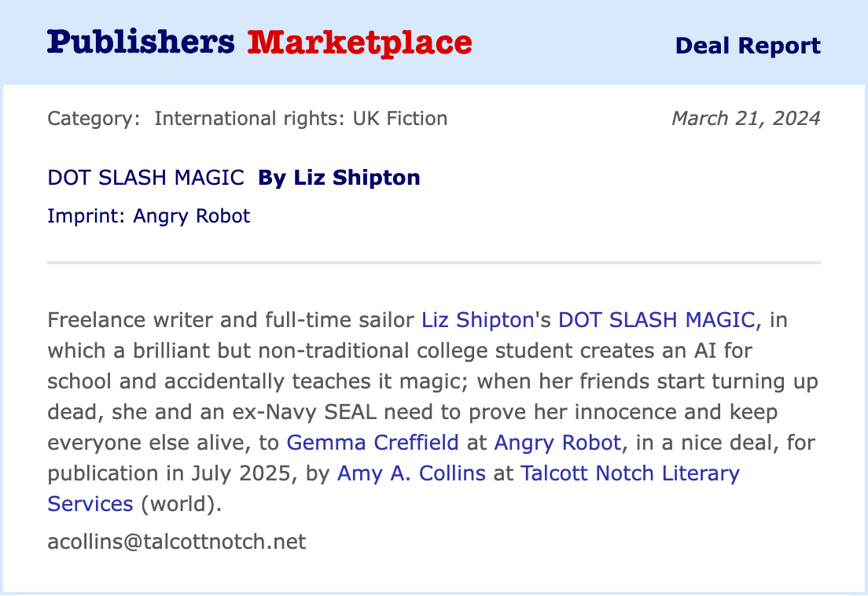Viewport: 868px width, 596px height.
Task: Click the "Imprint: Angry Robot" line
Action: tap(149, 215)
